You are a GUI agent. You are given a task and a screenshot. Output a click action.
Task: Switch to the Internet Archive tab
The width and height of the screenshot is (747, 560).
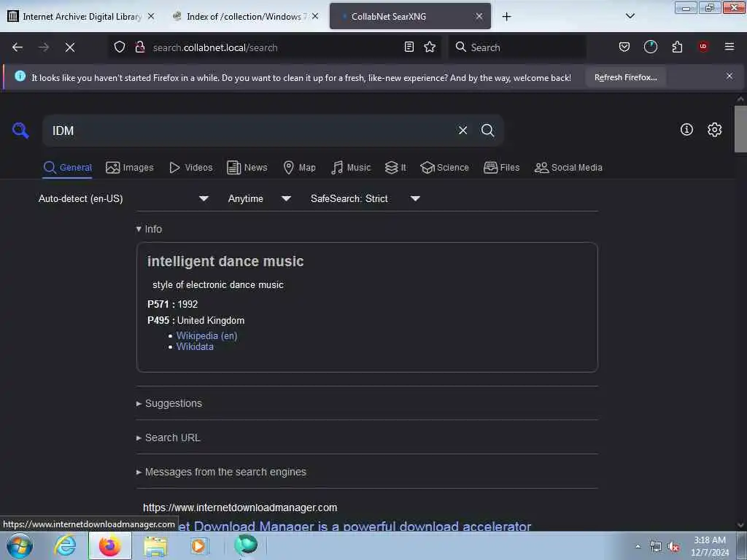(82, 16)
